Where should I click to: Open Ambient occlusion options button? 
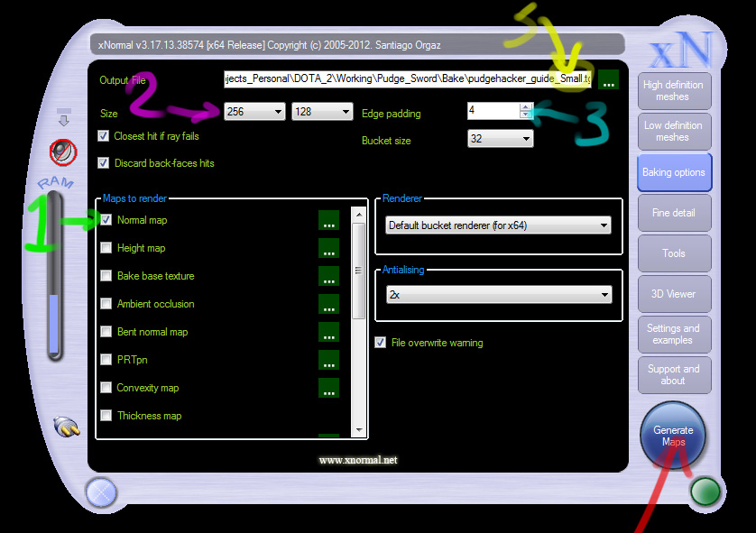pos(328,304)
